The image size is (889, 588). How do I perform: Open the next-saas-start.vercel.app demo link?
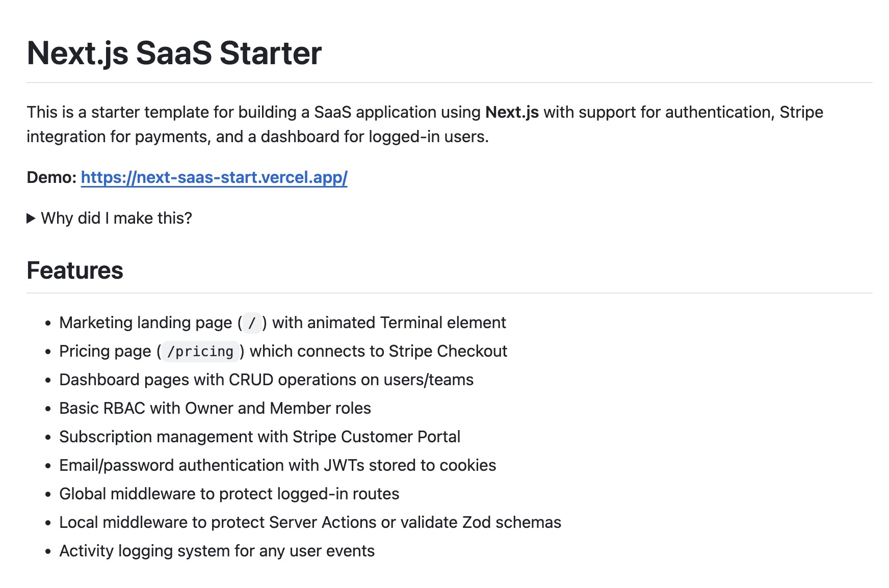coord(214,177)
